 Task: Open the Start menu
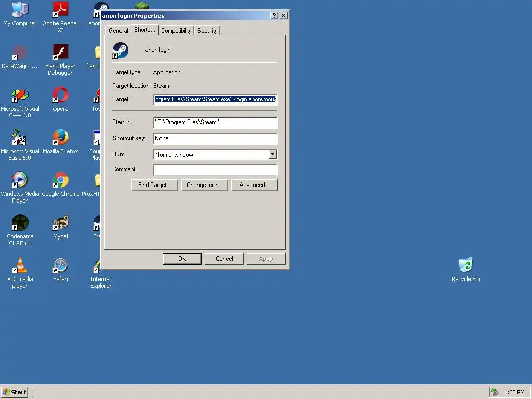[x=14, y=392]
